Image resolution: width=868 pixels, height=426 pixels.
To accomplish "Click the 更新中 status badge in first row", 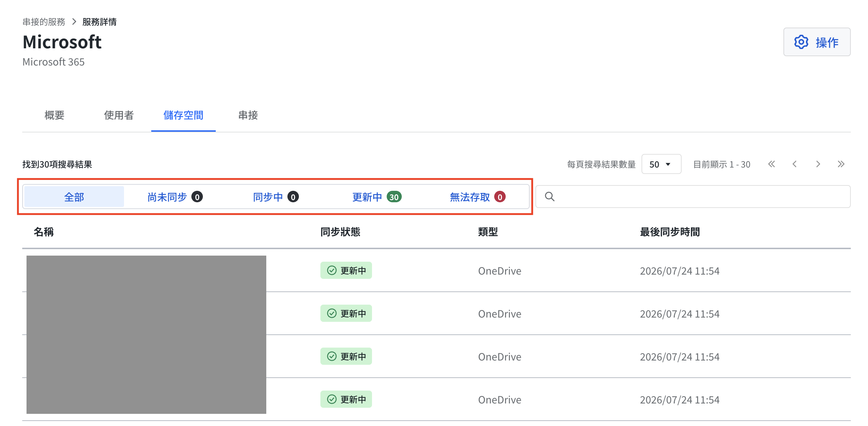I will 346,270.
